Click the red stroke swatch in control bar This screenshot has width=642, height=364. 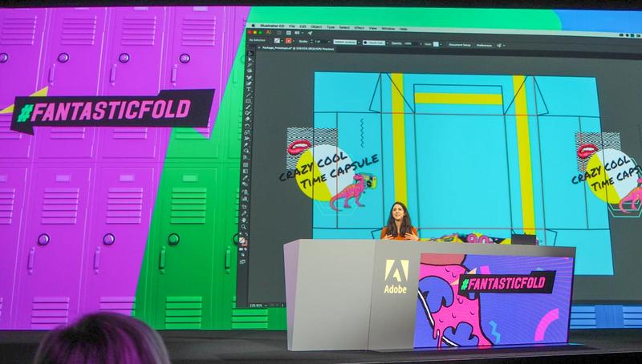[x=289, y=41]
